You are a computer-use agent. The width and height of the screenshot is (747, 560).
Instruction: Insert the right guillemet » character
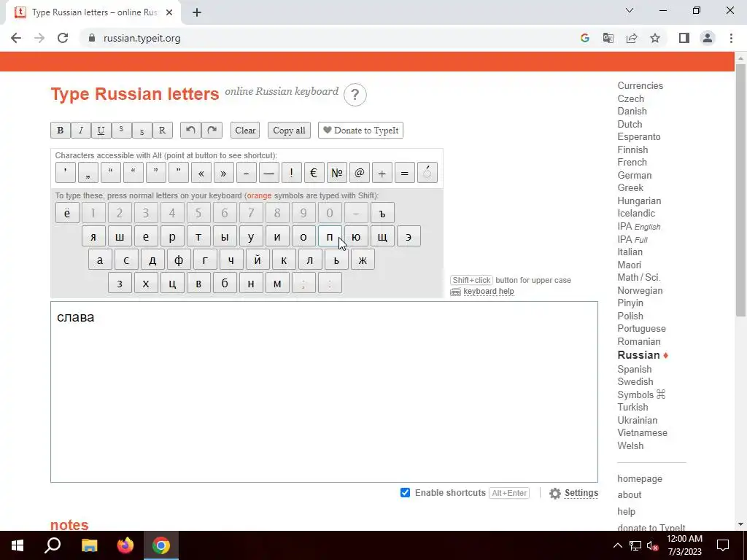click(223, 173)
